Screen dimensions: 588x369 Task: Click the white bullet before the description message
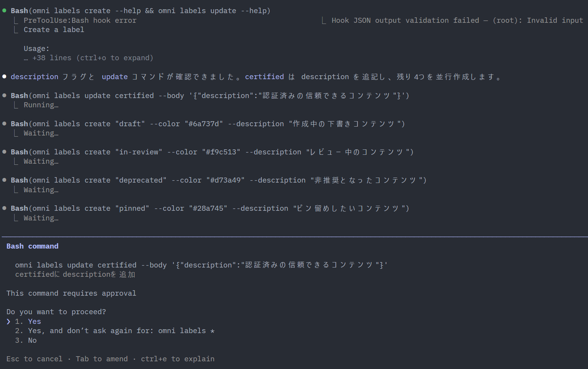point(4,76)
